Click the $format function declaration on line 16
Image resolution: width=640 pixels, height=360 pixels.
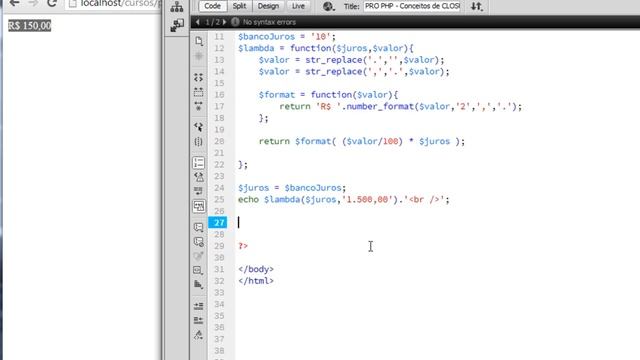tap(328, 95)
